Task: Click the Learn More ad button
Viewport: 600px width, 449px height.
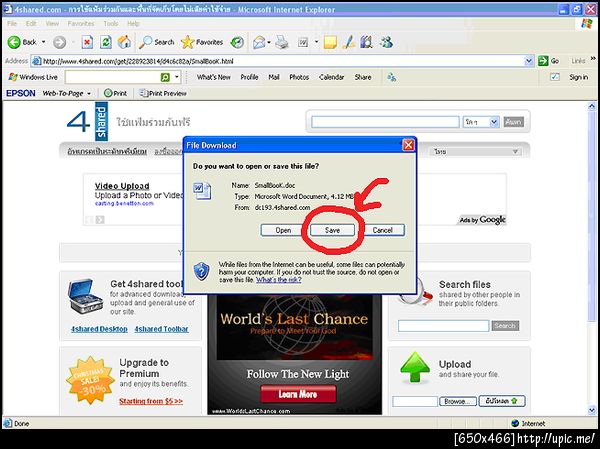Action: click(298, 394)
